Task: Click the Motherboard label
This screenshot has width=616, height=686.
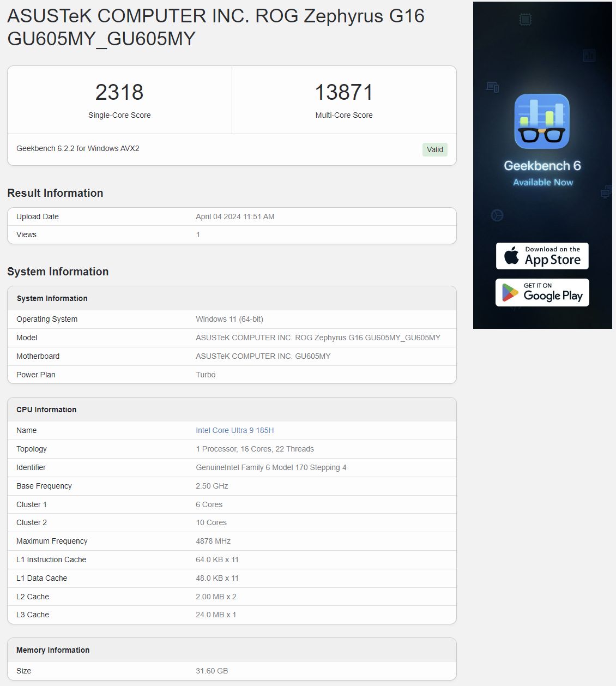Action: [x=38, y=356]
